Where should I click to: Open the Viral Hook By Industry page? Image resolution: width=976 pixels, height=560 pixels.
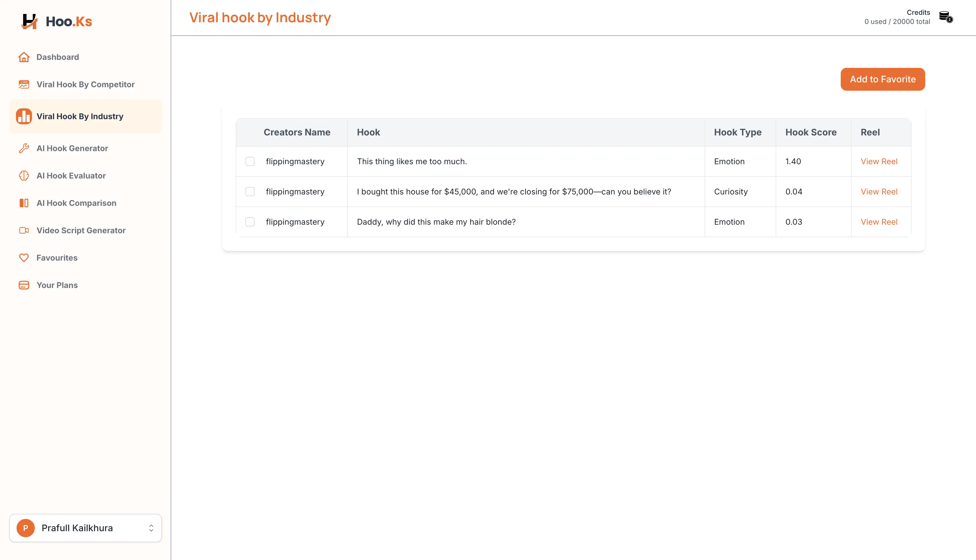[80, 117]
